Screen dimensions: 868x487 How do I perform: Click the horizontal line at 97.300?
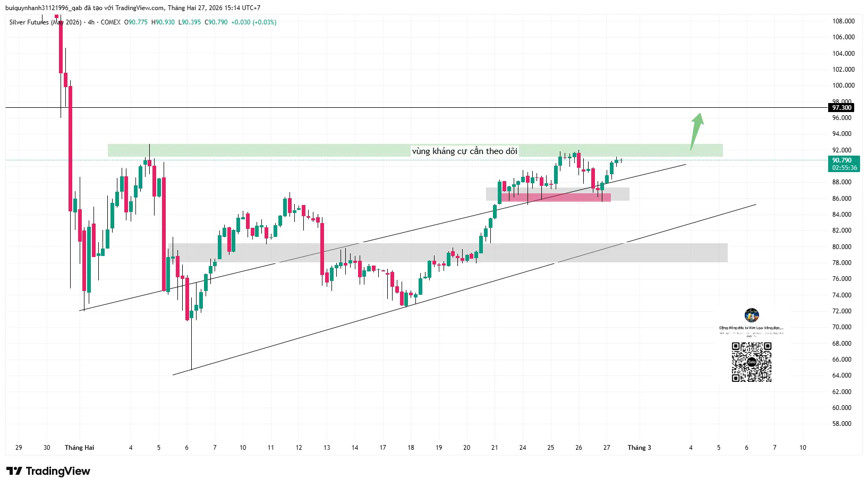372,108
